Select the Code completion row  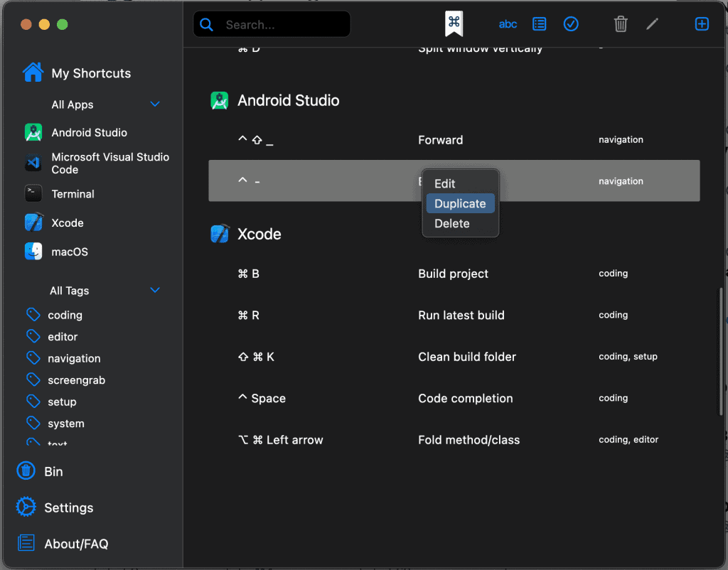coord(454,399)
